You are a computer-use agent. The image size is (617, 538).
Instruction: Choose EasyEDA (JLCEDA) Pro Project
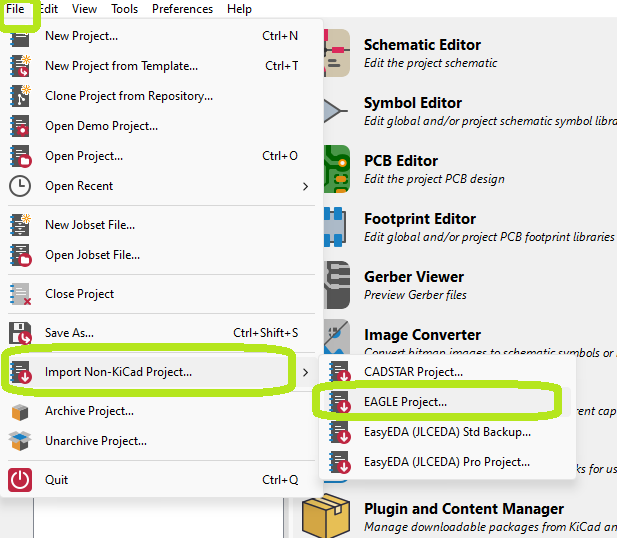(446, 462)
